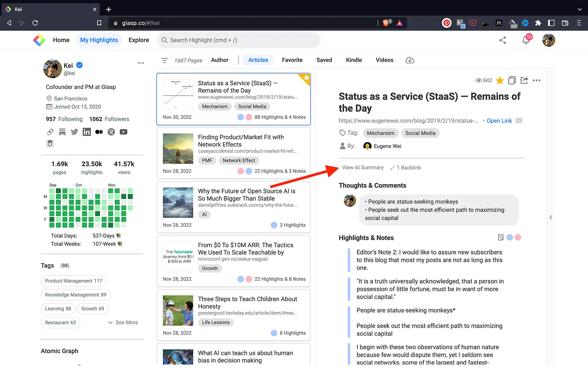This screenshot has height=368, width=588.
Task: Unfavorite the article using the gold star
Action: pyautogui.click(x=500, y=80)
